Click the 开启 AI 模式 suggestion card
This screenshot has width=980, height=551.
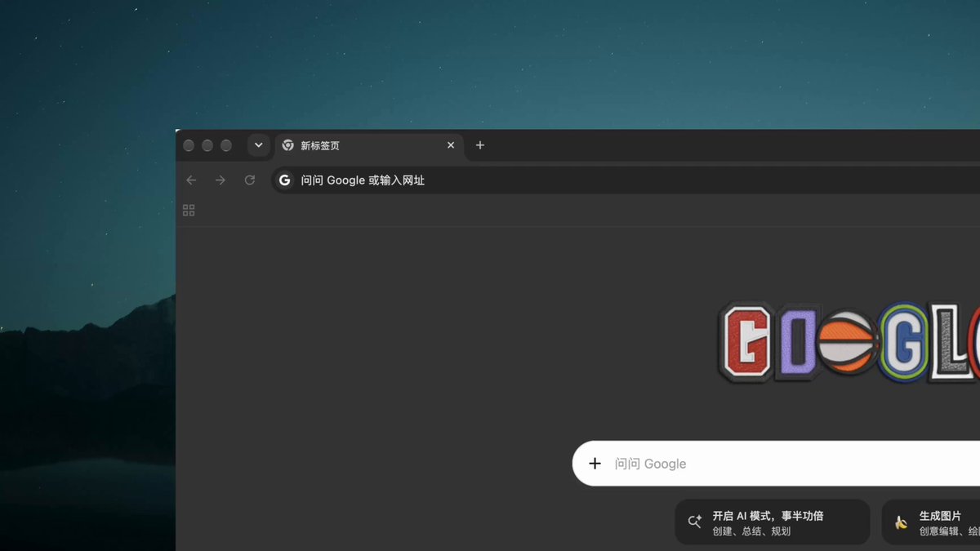773,522
